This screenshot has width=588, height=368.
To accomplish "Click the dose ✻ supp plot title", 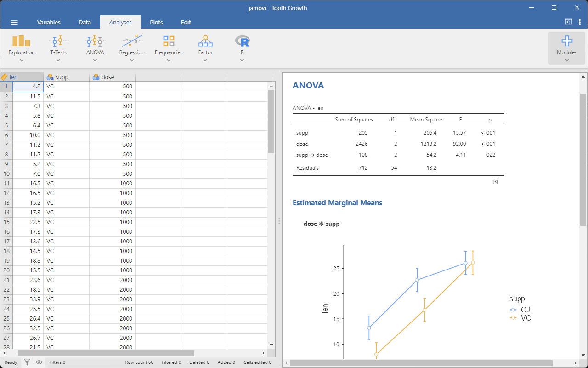I will click(x=322, y=224).
